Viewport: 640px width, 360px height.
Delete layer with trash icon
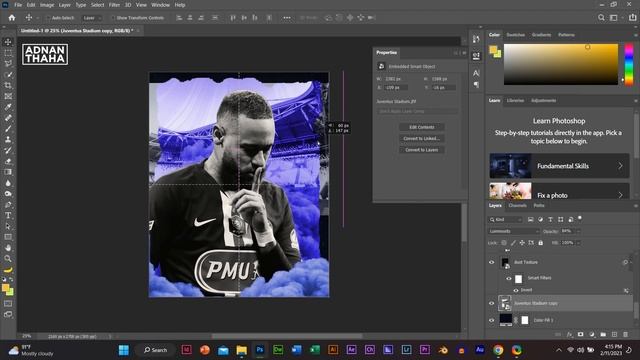coord(625,335)
